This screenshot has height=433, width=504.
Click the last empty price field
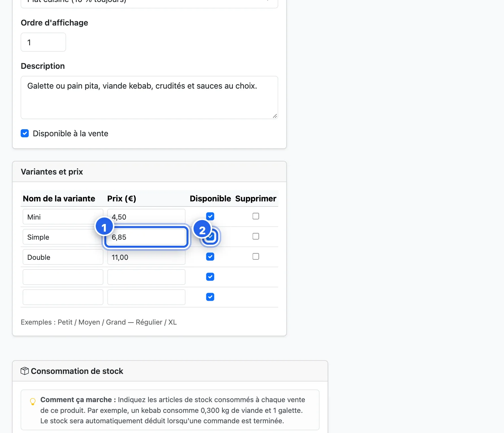tap(146, 297)
